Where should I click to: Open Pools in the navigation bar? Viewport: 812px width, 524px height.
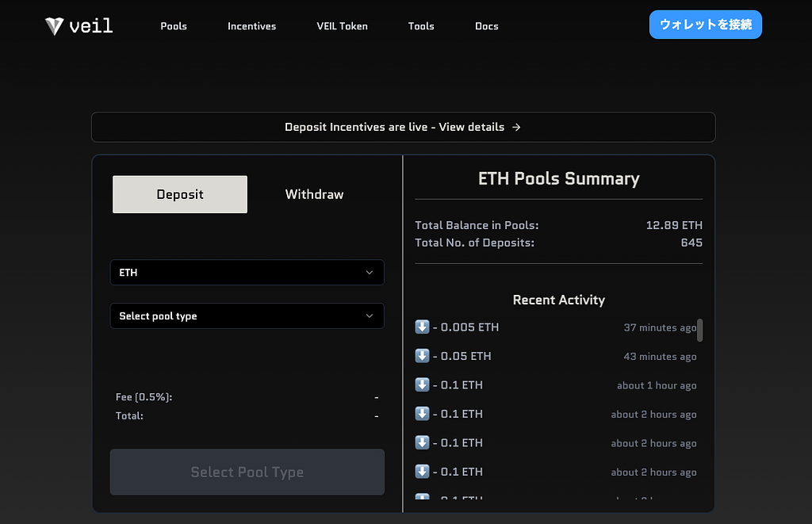[x=174, y=26]
